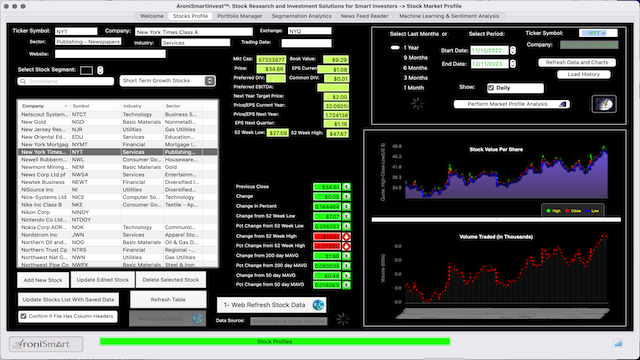640x360 pixels.
Task: Click the arrow icon for Pct Change from 52 Week Low
Action: [x=346, y=226]
